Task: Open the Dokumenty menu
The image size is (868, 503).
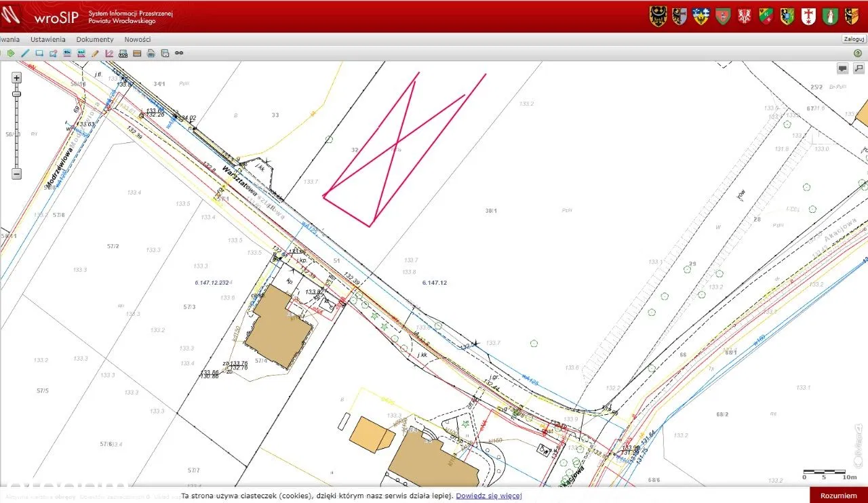Action: click(x=95, y=39)
